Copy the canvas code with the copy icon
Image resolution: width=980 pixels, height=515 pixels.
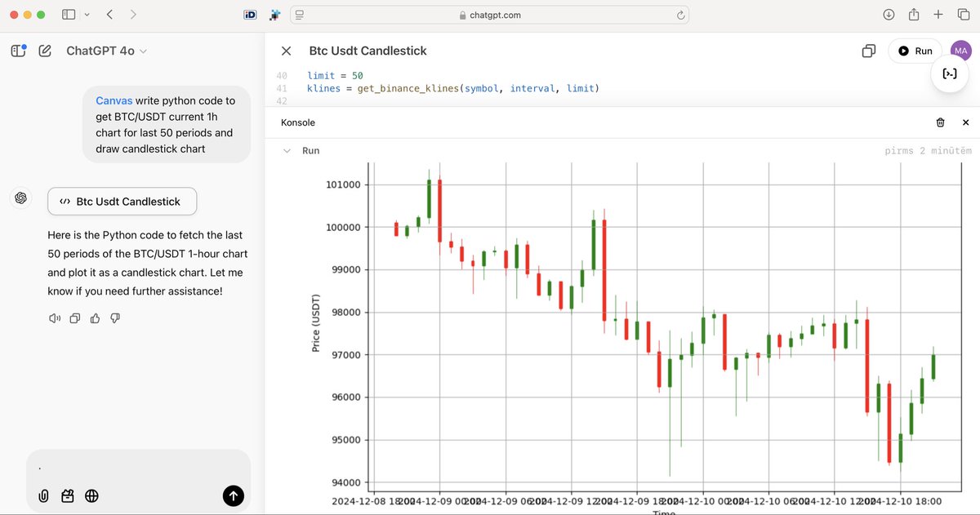869,51
